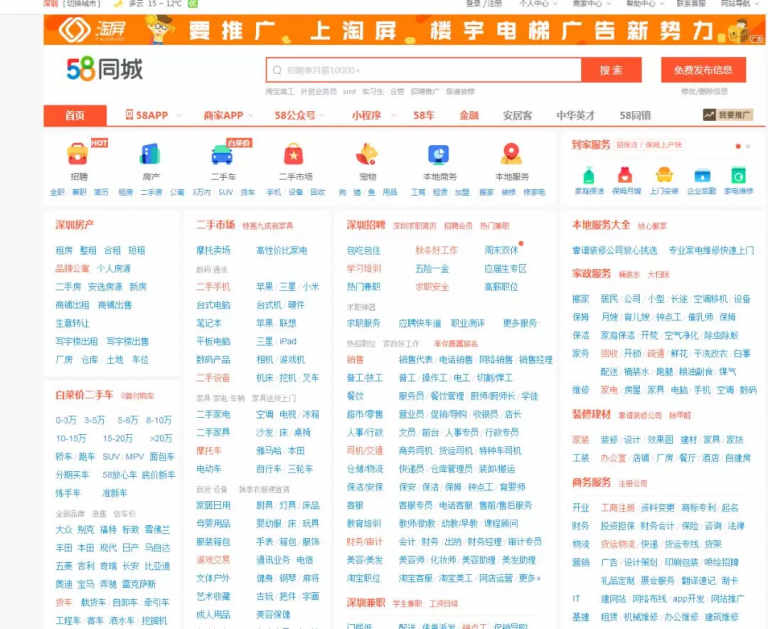Select the 保姆月嫂 service icon
768x629 pixels.
coord(625,175)
